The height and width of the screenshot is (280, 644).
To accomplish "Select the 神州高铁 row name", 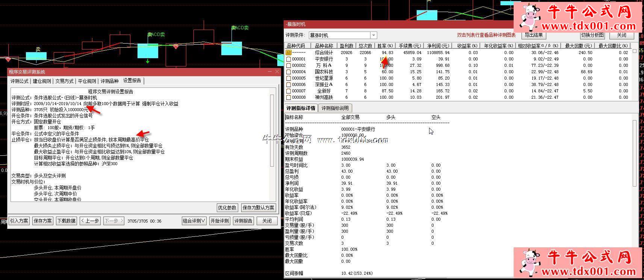I will click(324, 97).
